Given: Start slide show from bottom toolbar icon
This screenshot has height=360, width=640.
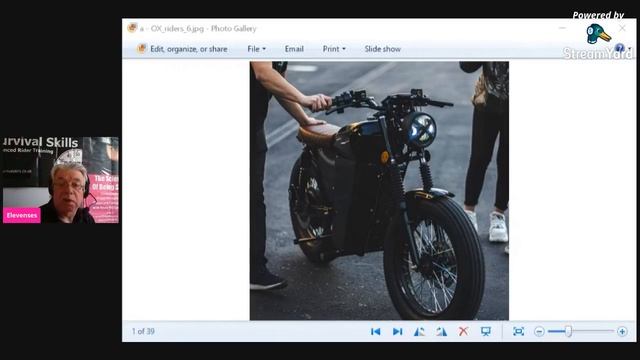Looking at the screenshot, I should (x=485, y=331).
